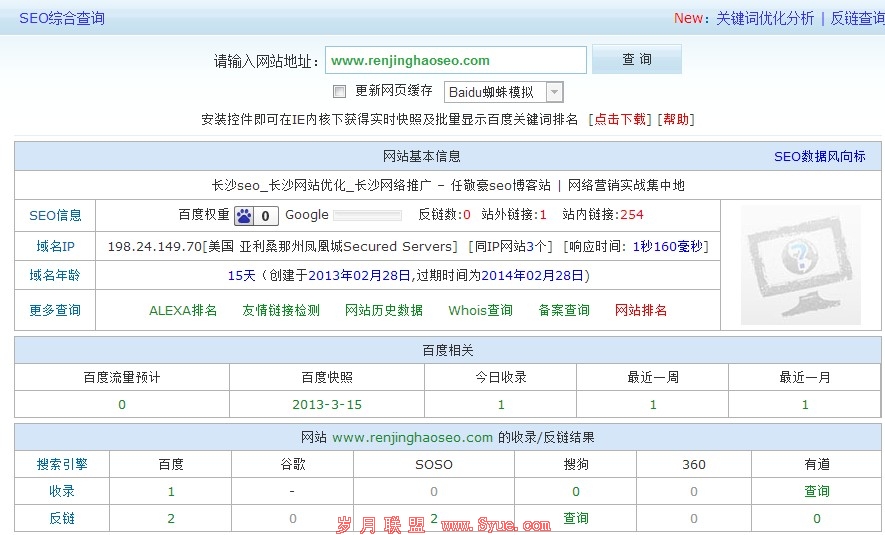Screen dimensions: 885x535
Task: Click expiry date 2014年02月28日
Action: click(x=532, y=275)
